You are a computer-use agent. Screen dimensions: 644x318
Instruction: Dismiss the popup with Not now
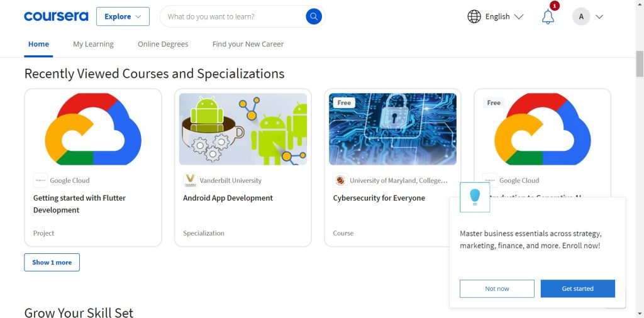point(497,288)
